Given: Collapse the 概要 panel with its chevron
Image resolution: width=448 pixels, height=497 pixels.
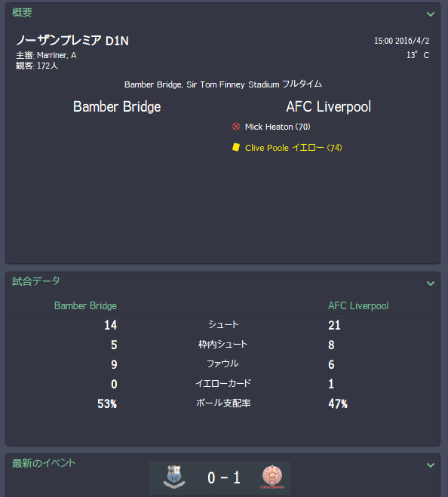Looking at the screenshot, I should (430, 14).
